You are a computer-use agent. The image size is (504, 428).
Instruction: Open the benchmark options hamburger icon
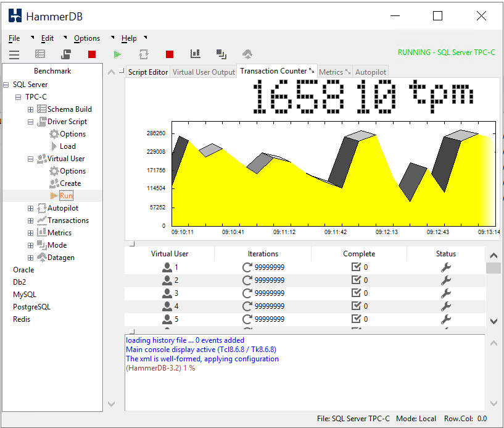click(14, 54)
